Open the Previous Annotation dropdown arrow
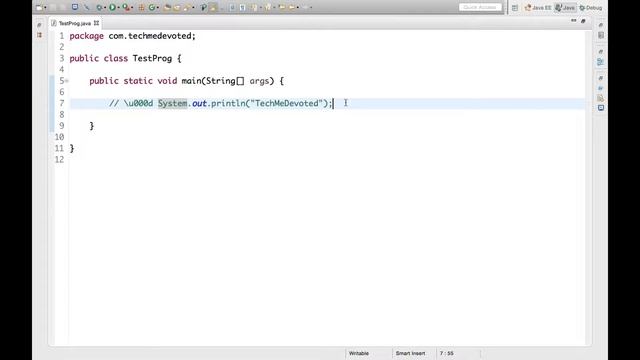 click(x=274, y=7)
